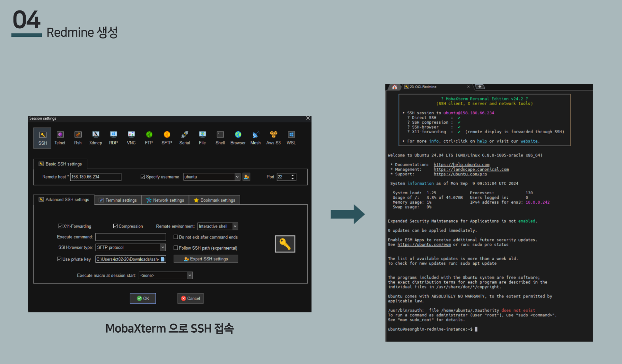The width and height of the screenshot is (622, 364).
Task: Pick the VNC session icon
Action: tap(131, 138)
